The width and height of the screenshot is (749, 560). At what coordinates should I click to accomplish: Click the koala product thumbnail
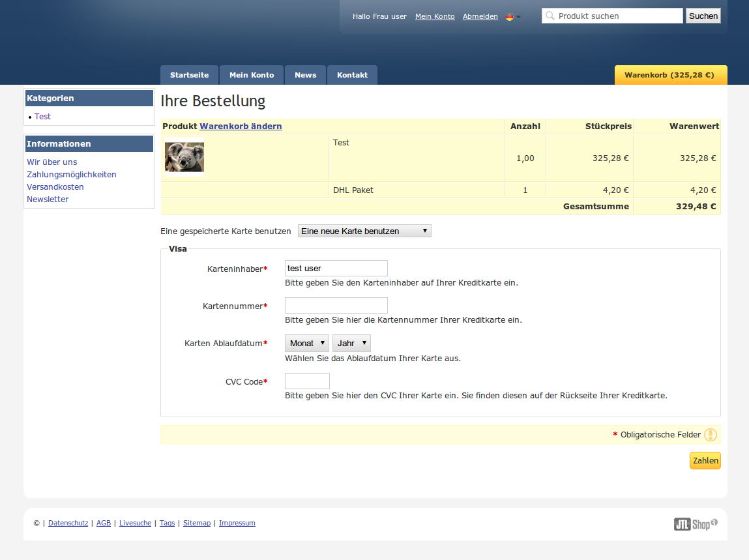tap(184, 158)
